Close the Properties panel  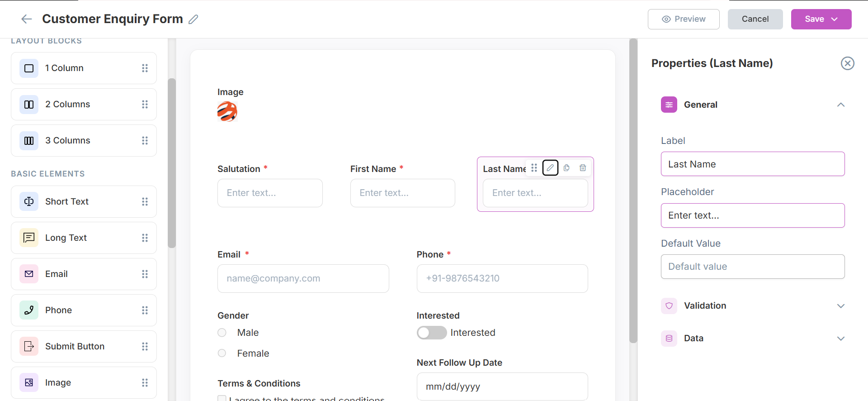(848, 63)
